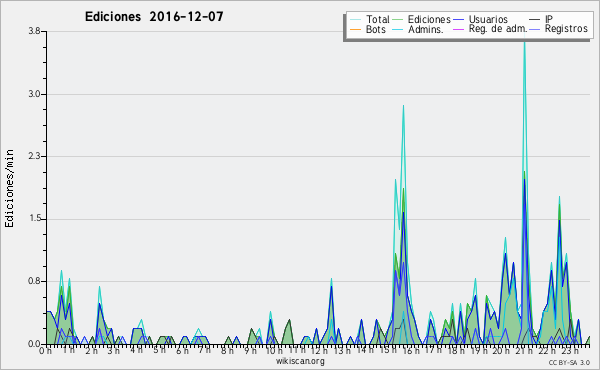Click the Ediciones/min vertical axis label
This screenshot has width=600, height=370.
point(9,188)
